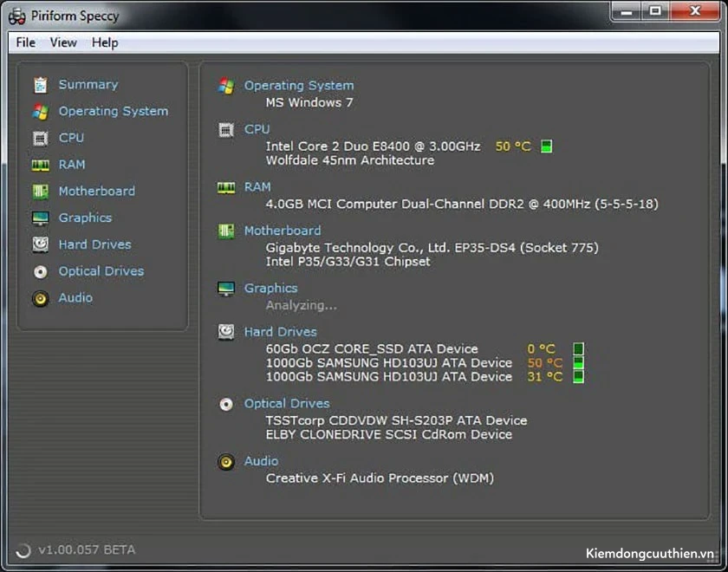Click the green indicator beside the 31 °C Samsung drive
728x572 pixels.
tap(578, 376)
